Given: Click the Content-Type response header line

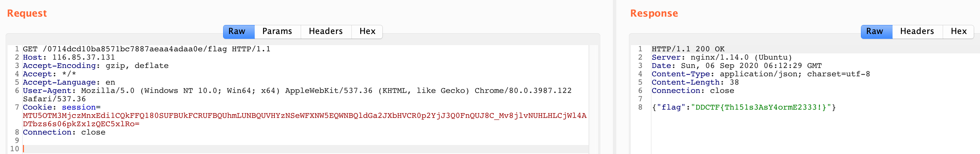Looking at the screenshot, I should click(x=760, y=74).
